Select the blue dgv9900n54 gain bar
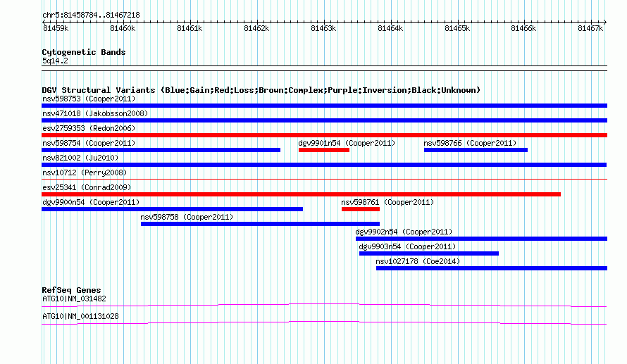The width and height of the screenshot is (627, 364). point(173,209)
